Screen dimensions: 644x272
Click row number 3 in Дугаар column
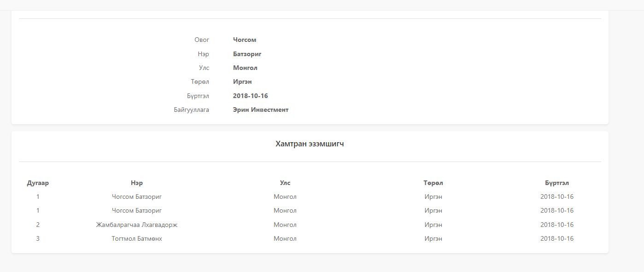click(x=38, y=239)
